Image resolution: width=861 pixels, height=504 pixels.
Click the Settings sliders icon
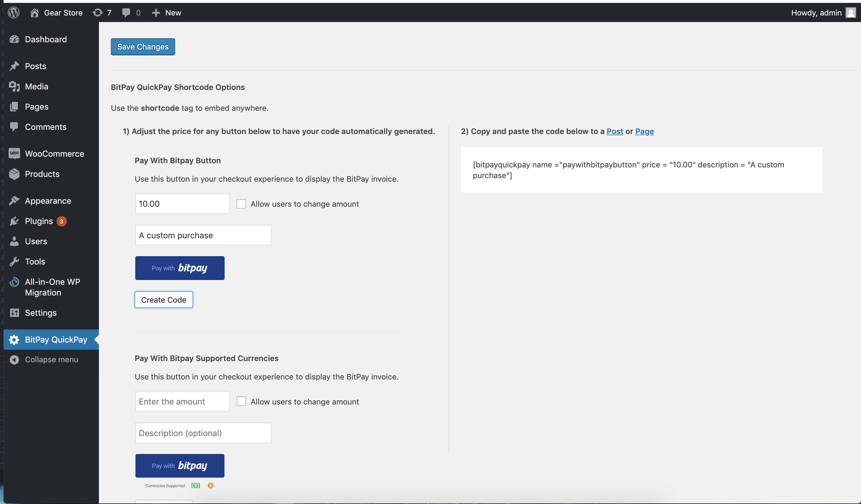pyautogui.click(x=14, y=313)
